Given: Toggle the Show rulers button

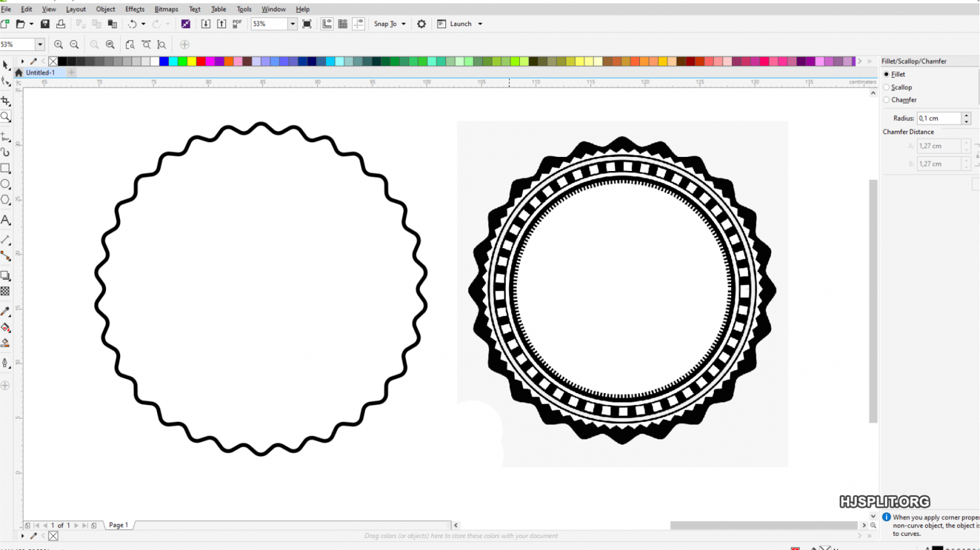Looking at the screenshot, I should point(327,24).
